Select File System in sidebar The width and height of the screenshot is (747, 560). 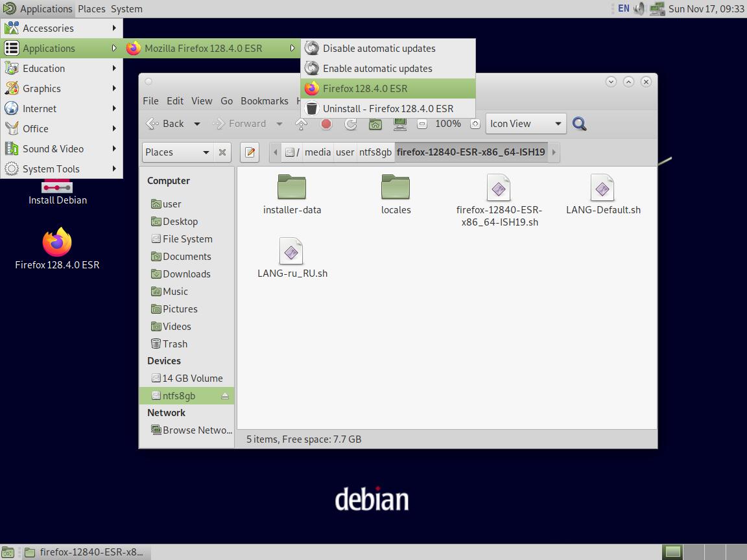(186, 239)
